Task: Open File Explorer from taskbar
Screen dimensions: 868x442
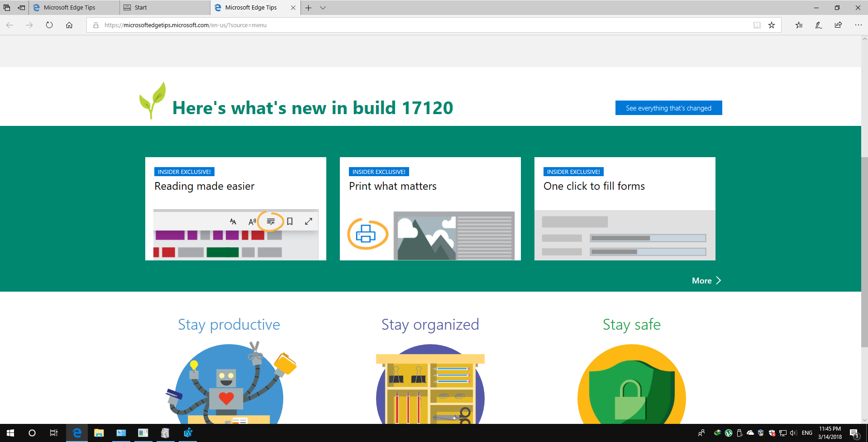Action: 99,433
